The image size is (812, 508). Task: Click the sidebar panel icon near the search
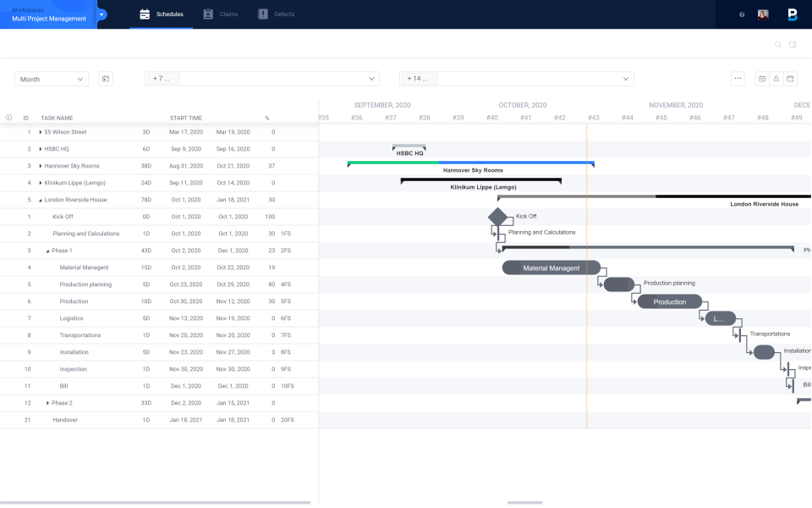tap(793, 44)
